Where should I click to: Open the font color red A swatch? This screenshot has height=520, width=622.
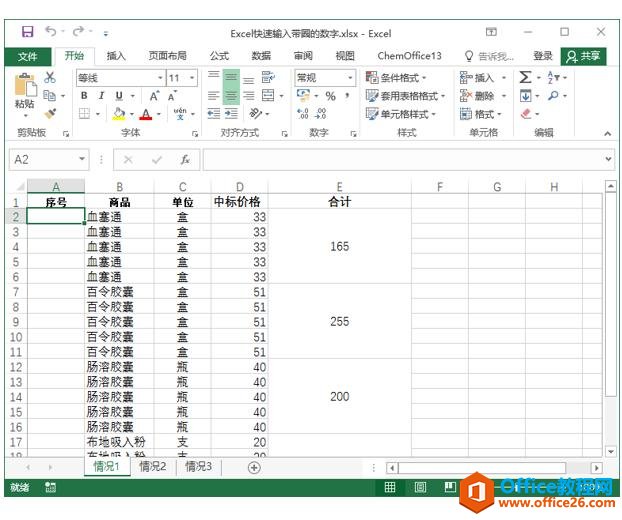[146, 115]
